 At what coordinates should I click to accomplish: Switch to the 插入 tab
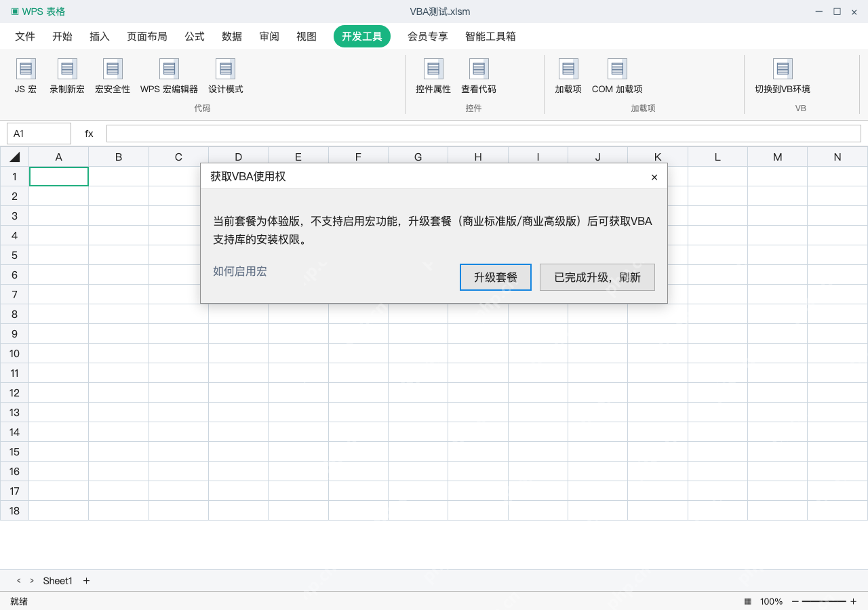[100, 36]
